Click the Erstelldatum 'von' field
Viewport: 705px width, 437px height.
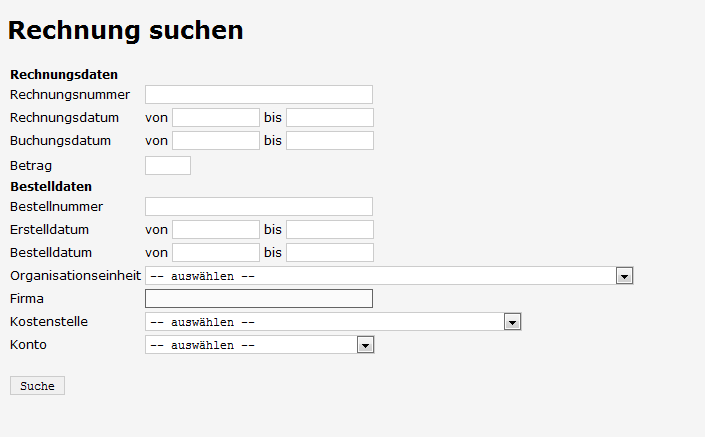click(215, 230)
